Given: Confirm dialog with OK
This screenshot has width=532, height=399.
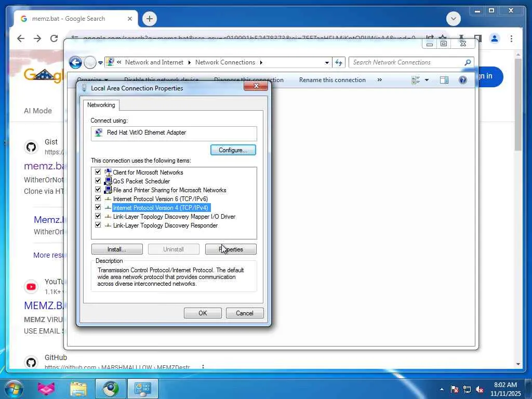Looking at the screenshot, I should click(x=203, y=313).
